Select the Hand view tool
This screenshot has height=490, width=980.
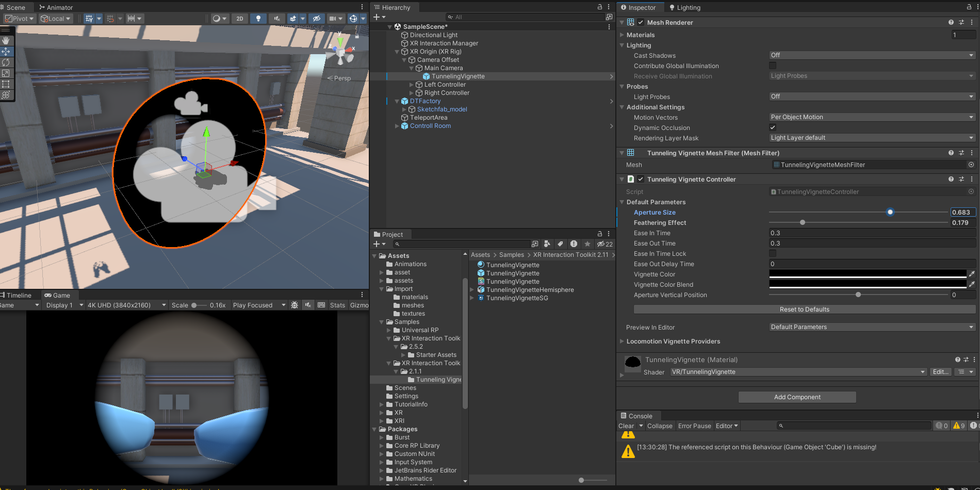click(6, 40)
